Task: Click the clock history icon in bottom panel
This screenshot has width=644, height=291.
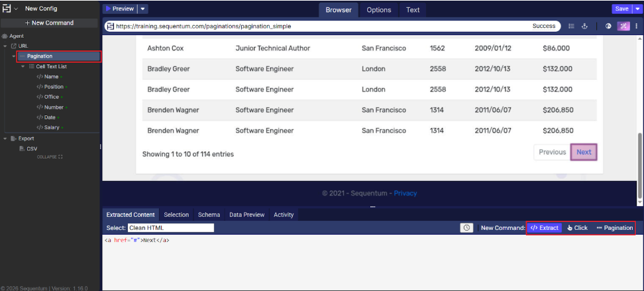Action: click(x=466, y=228)
